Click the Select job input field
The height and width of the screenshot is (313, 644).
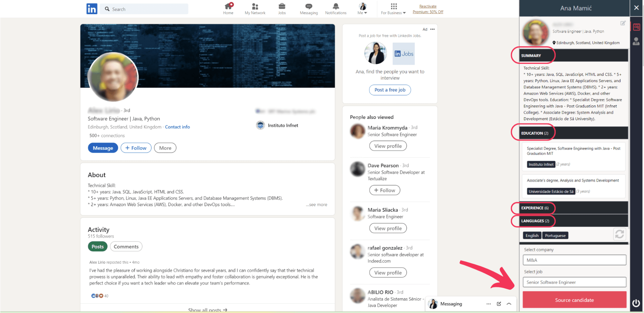click(x=574, y=282)
